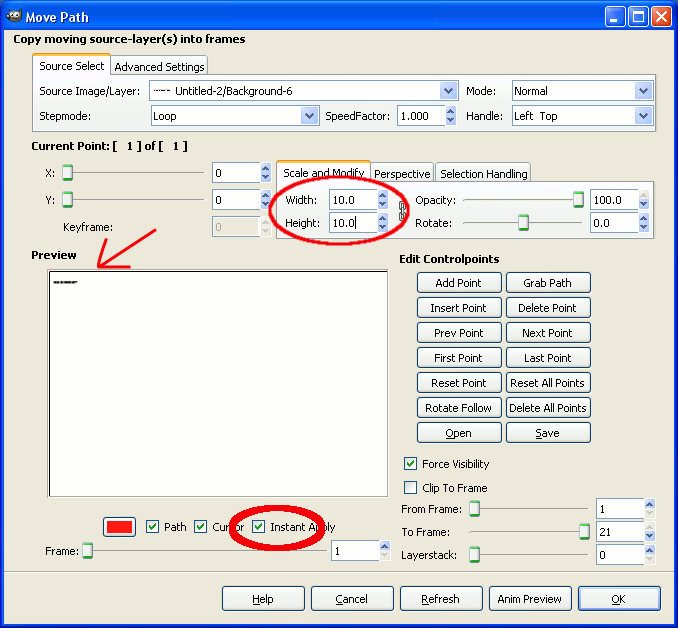The image size is (678, 628).
Task: Switch to Source Select tab
Action: [71, 66]
